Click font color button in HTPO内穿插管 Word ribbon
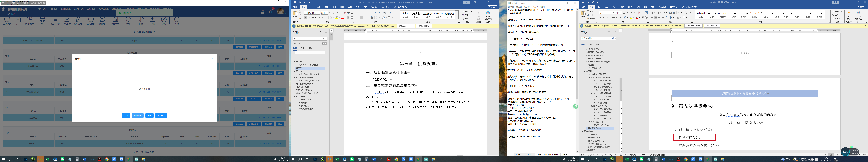Image resolution: width=868 pixels, height=162 pixels. tap(343, 17)
